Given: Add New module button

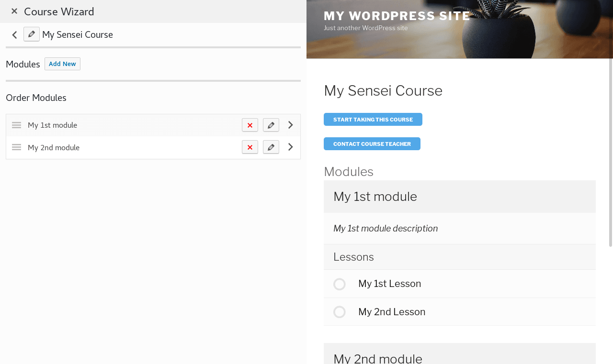Looking at the screenshot, I should click(x=62, y=64).
